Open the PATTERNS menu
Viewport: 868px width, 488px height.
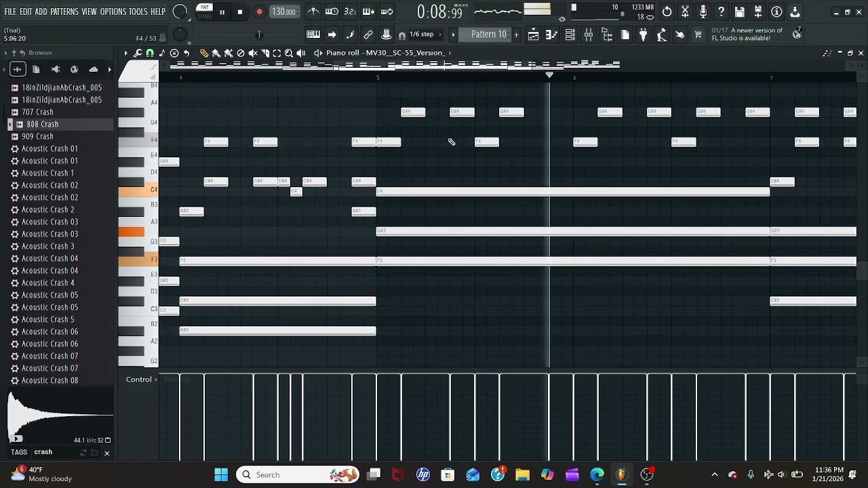(64, 12)
